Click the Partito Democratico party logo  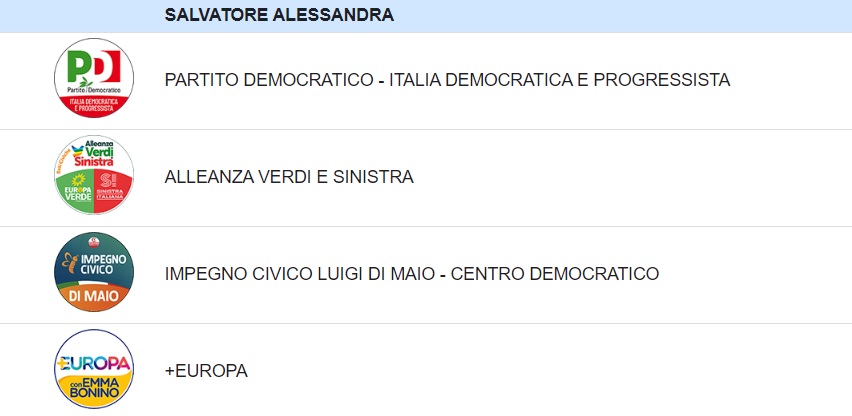(94, 78)
